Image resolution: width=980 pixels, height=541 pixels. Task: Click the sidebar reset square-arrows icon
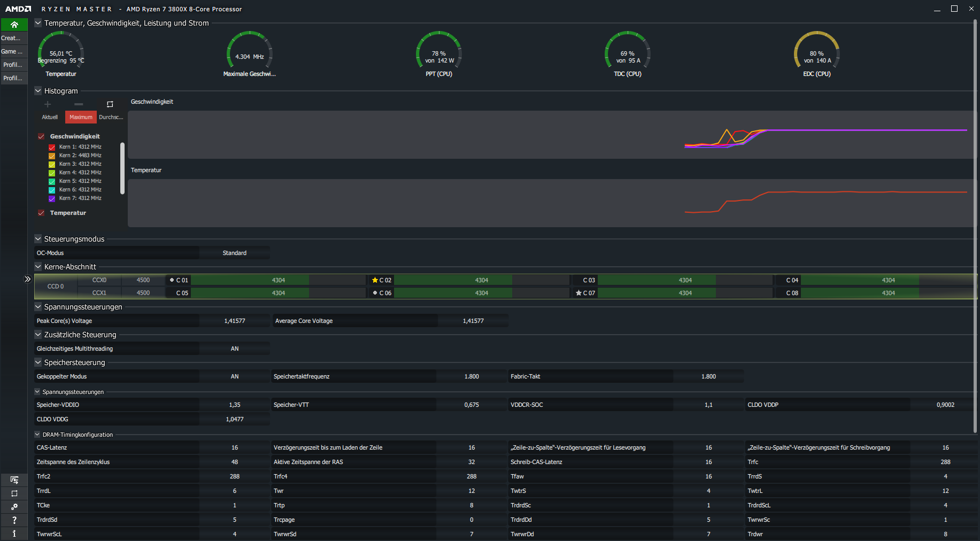(x=14, y=493)
